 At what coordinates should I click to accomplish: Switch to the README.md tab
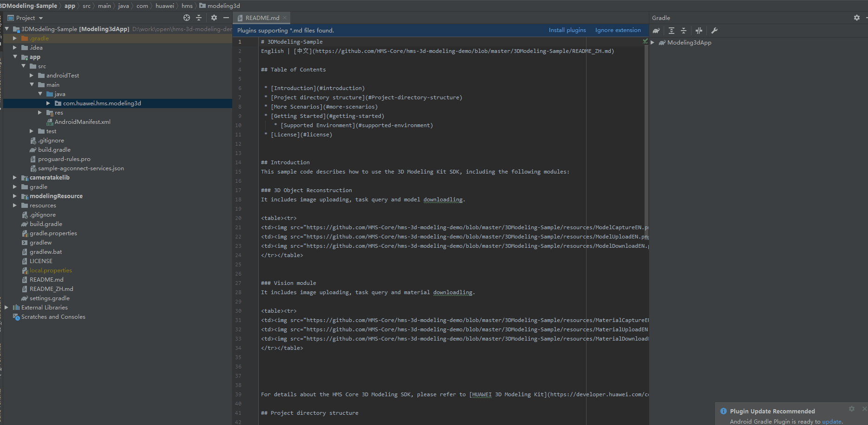click(x=262, y=18)
